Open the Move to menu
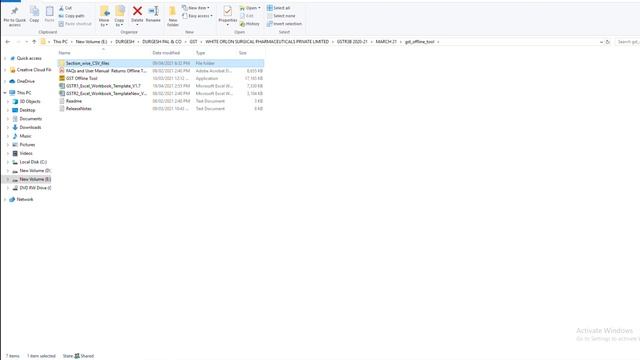 104,16
